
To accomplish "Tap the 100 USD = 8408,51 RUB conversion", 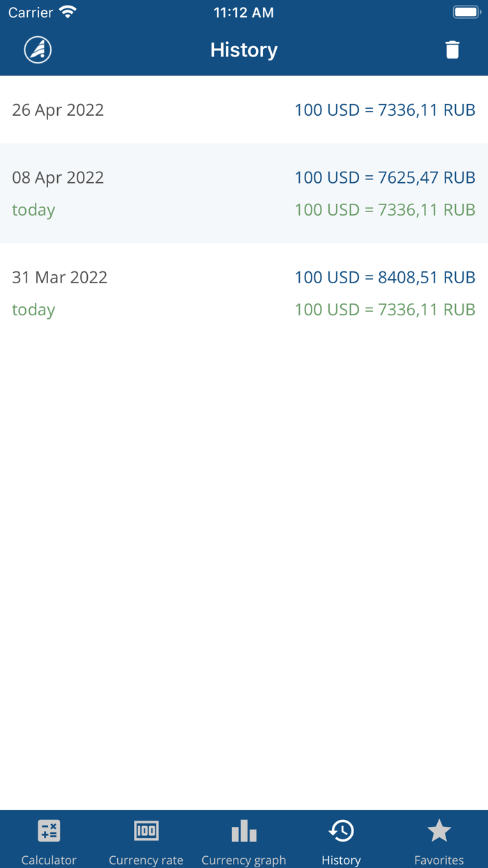I will (x=385, y=277).
